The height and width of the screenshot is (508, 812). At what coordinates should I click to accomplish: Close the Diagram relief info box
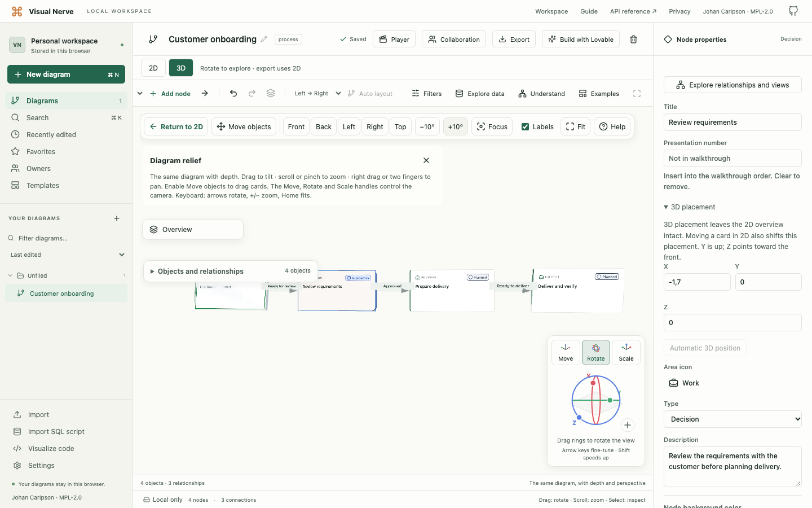point(426,160)
